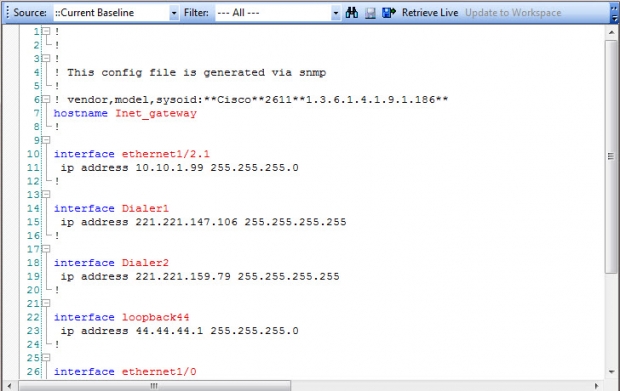620x391 pixels.
Task: Collapse the ethernet1/2.1 block at line 9
Action: pos(46,140)
